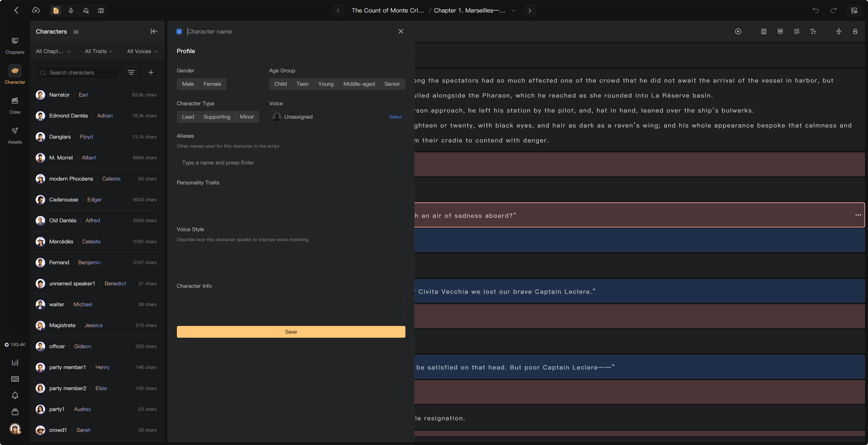Open the character sort filter icon
Viewport: 868px width, 445px height.
131,73
